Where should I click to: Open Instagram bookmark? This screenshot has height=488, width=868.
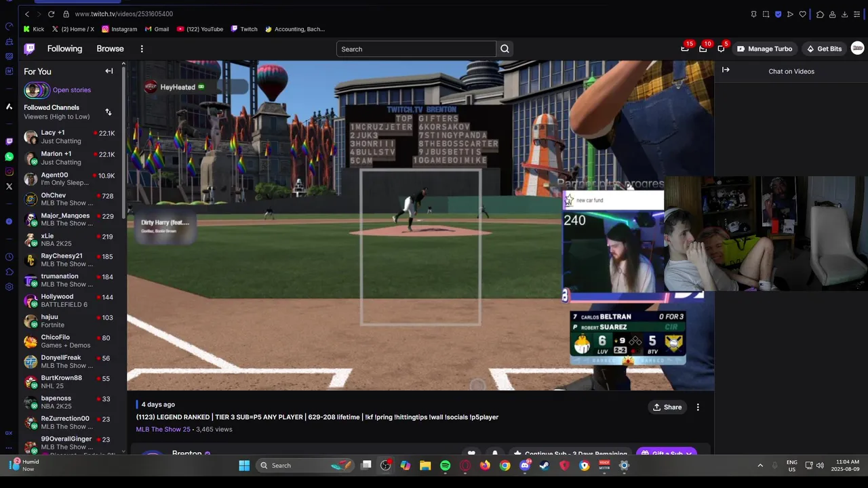[x=119, y=29]
